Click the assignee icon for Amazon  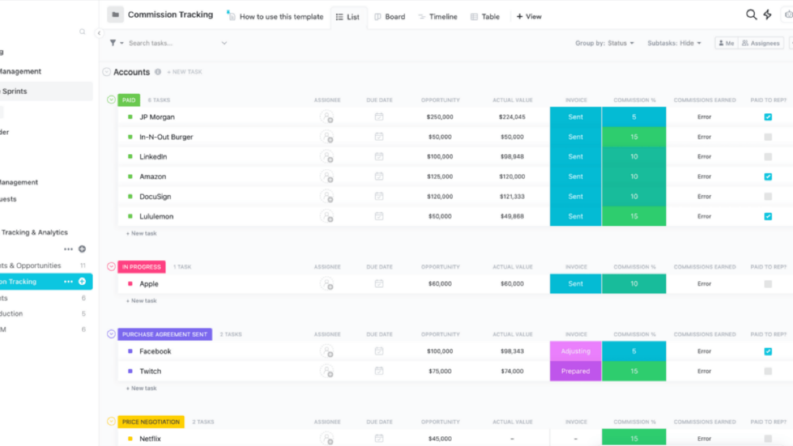[x=327, y=176]
